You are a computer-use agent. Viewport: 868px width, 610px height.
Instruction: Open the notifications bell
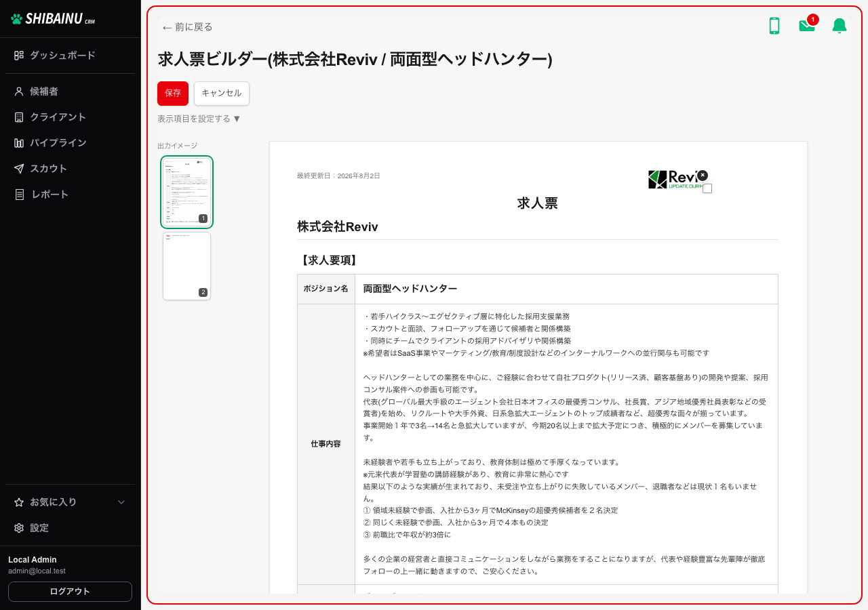coord(840,26)
